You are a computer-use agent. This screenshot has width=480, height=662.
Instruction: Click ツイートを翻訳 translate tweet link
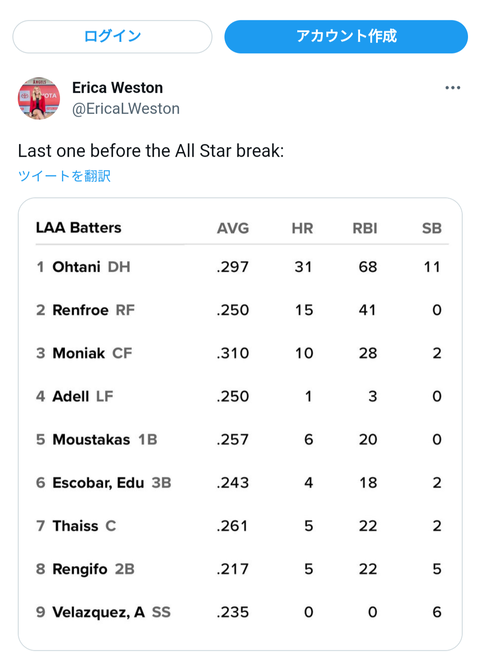[x=64, y=176]
